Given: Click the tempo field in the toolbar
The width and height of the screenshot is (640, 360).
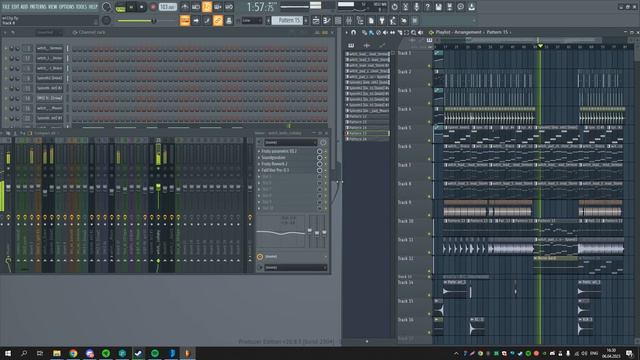Looking at the screenshot, I should coord(167,7).
